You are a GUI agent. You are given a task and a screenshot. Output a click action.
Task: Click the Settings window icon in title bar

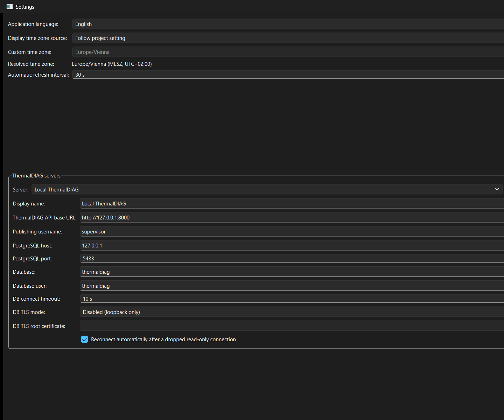tap(9, 7)
